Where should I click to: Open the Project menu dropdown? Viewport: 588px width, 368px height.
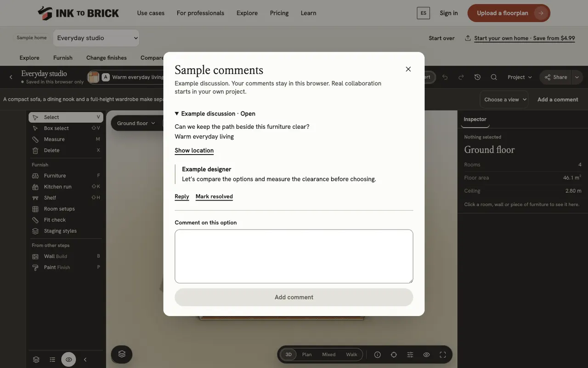[x=520, y=77]
